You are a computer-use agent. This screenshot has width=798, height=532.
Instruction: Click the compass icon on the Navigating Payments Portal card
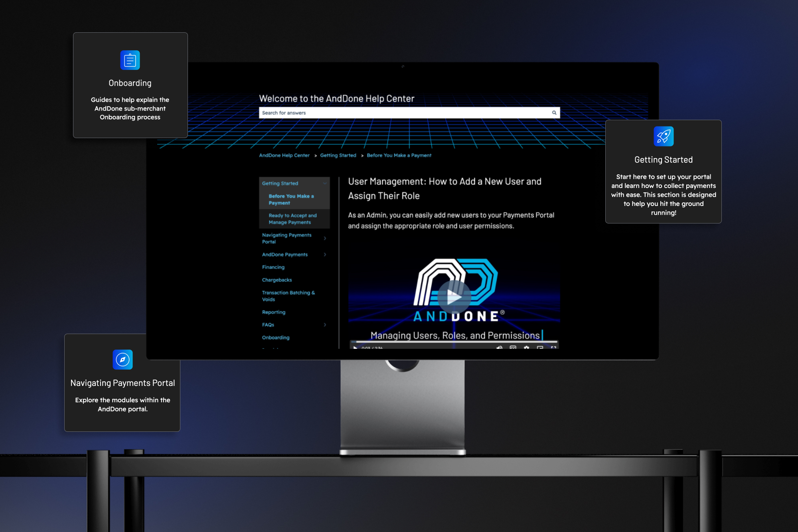(x=122, y=360)
